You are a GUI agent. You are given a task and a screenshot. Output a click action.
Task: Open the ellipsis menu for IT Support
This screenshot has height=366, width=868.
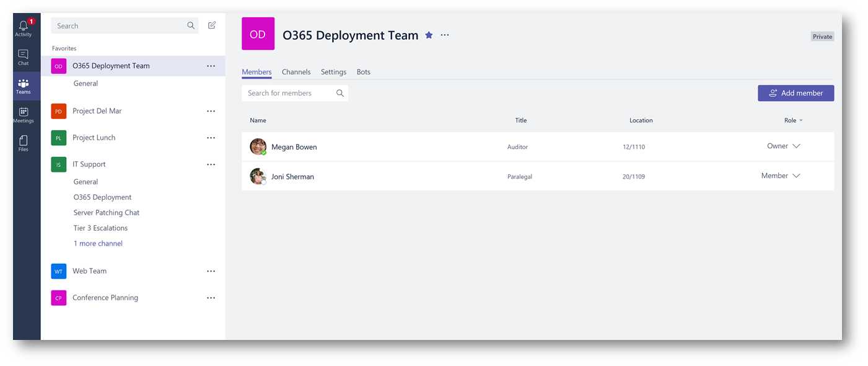tap(211, 164)
